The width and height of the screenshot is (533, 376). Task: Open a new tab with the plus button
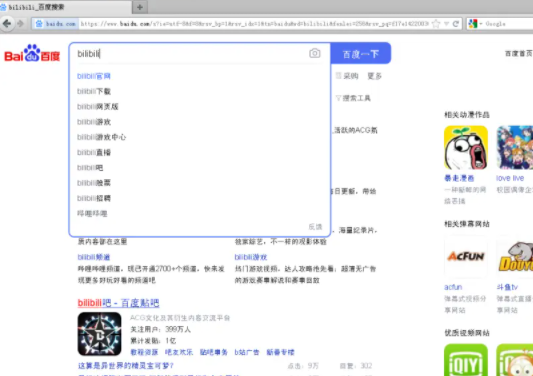[140, 7]
